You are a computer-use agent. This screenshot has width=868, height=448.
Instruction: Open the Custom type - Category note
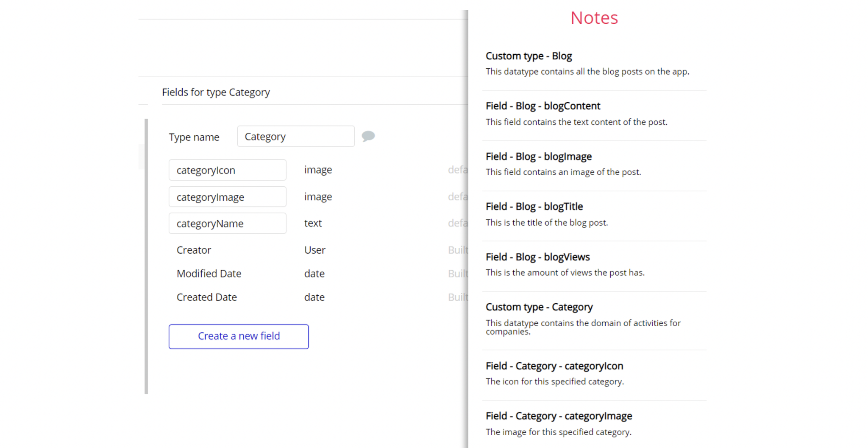[x=539, y=307]
